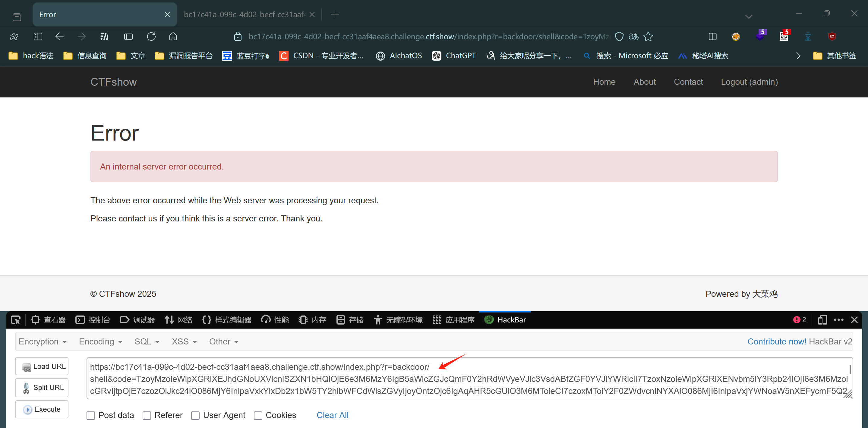This screenshot has height=428, width=868.
Task: Activate the devtools element picker icon
Action: pyautogui.click(x=16, y=320)
